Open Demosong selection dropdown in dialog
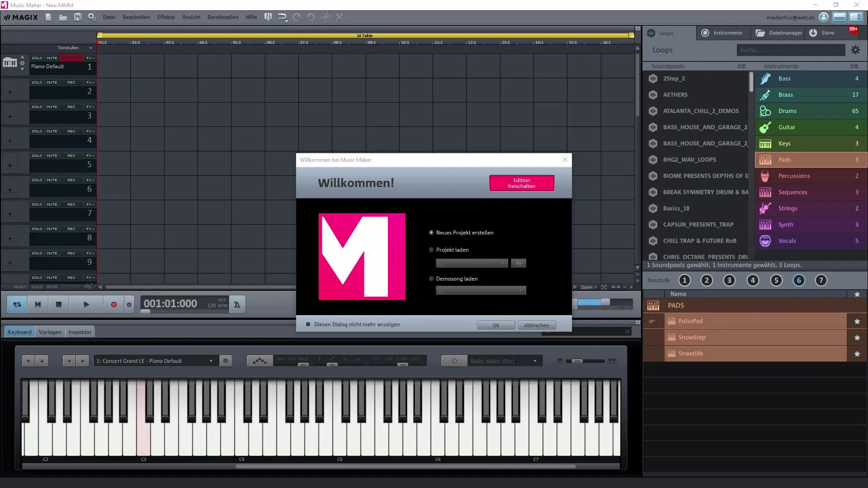This screenshot has width=868, height=488. point(481,291)
